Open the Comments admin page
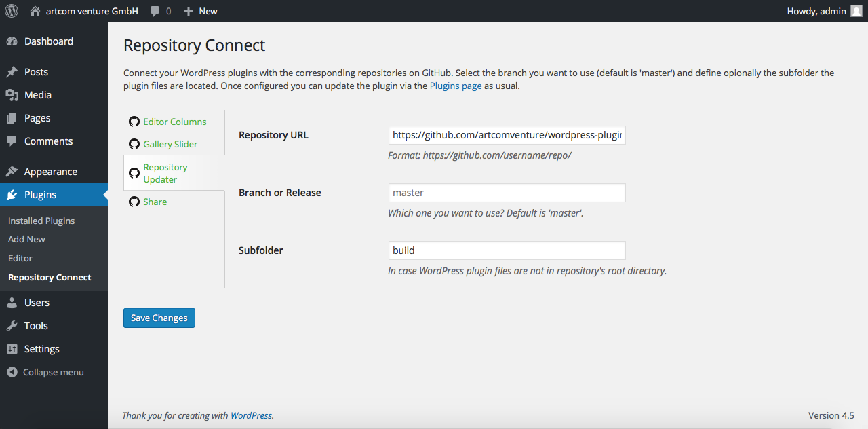 pyautogui.click(x=54, y=141)
